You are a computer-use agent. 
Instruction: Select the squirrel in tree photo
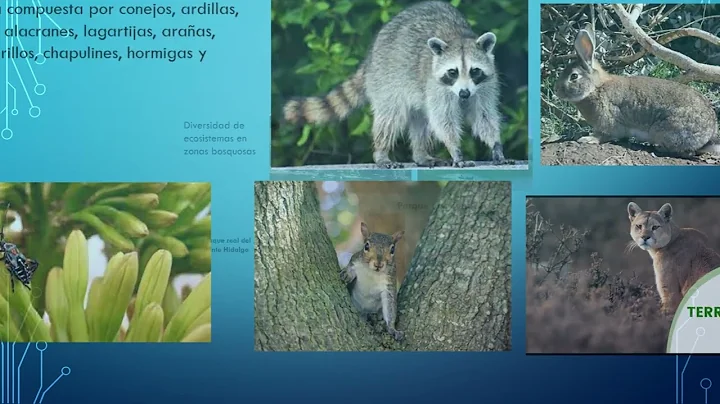[382, 266]
